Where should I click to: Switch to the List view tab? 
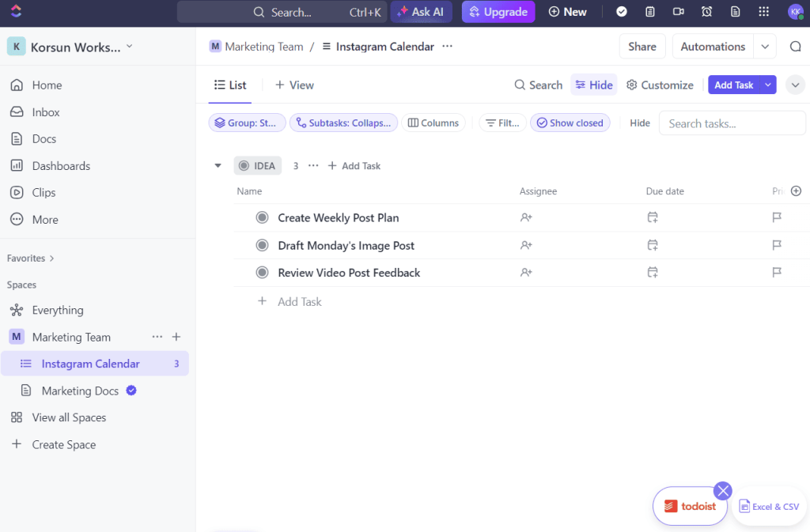(230, 85)
